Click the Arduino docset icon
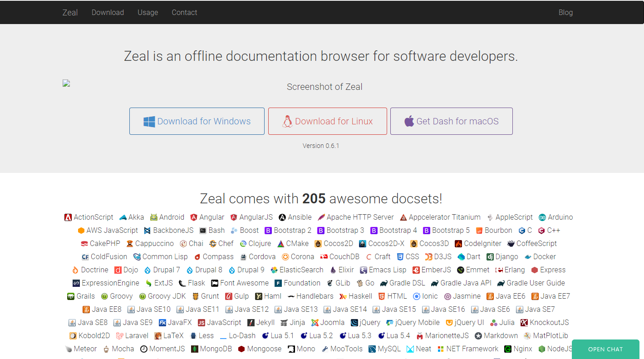 542,217
